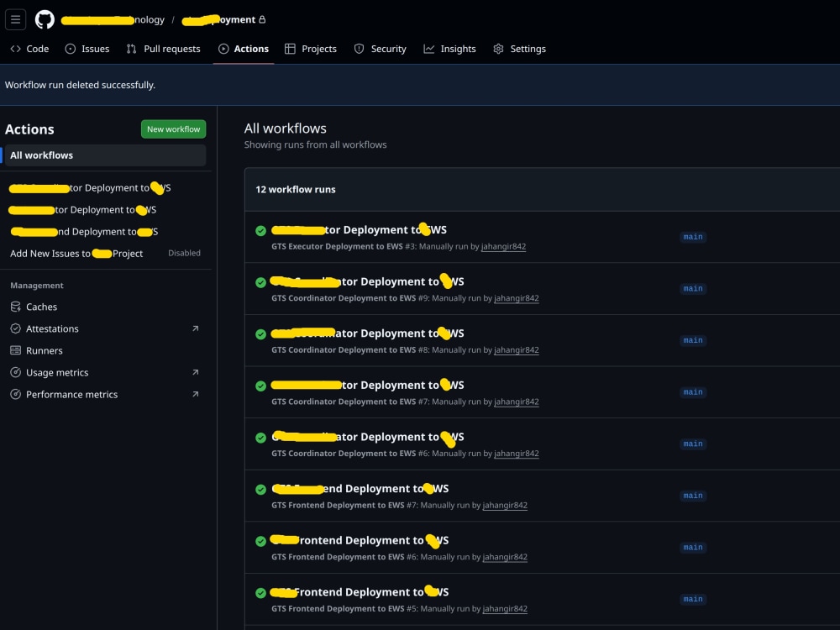Select the Actions tab
The height and width of the screenshot is (630, 840).
click(x=244, y=49)
